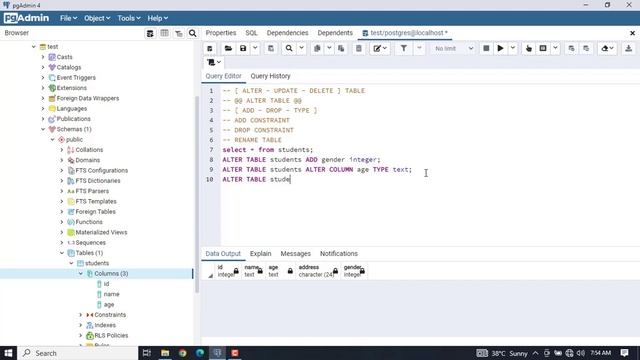640x360 pixels.
Task: Select Materialized Views in the tree
Action: tap(101, 232)
